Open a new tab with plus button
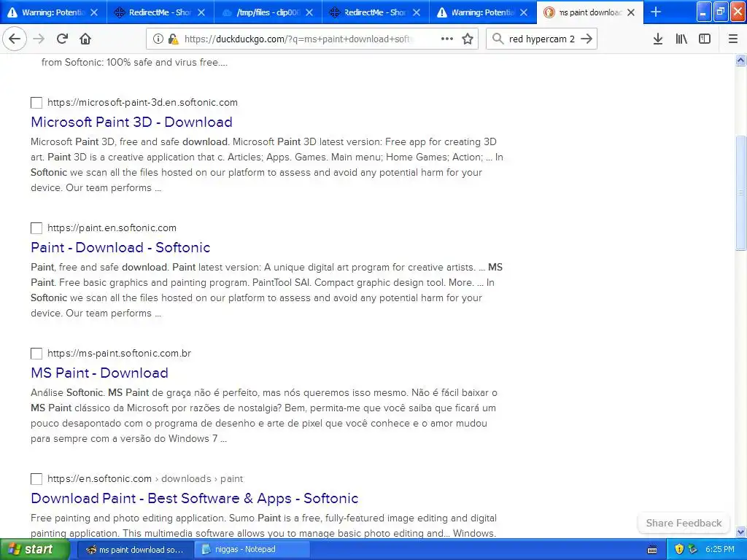The height and width of the screenshot is (560, 747). (656, 12)
